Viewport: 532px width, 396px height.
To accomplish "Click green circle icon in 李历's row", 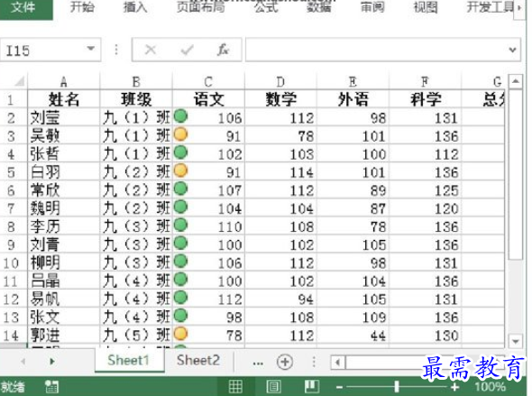I will [181, 225].
